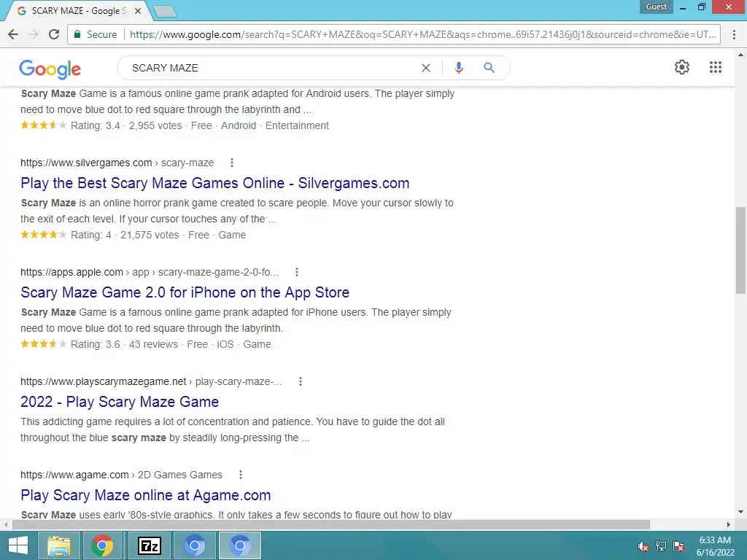
Task: Click the https://www.playscarymazegame.net URL text
Action: tap(104, 381)
